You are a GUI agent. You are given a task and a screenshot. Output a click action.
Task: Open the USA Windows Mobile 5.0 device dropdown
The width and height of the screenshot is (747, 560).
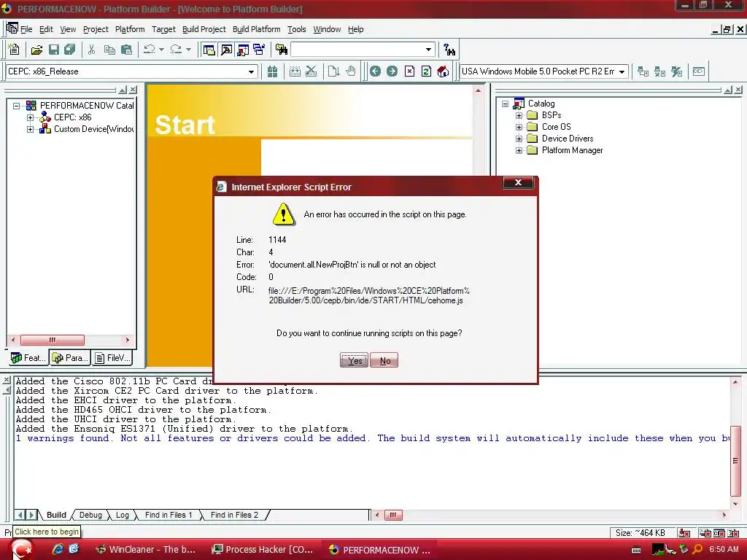[x=622, y=72]
